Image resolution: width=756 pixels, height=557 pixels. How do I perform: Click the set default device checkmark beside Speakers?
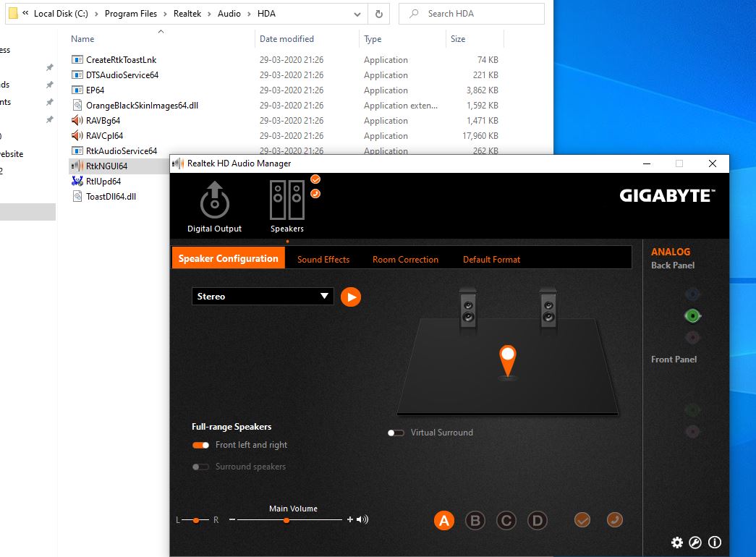tap(315, 179)
